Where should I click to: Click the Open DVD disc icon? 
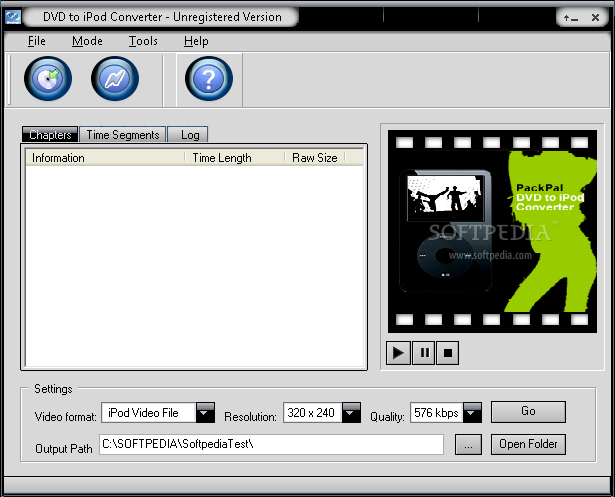(x=48, y=78)
